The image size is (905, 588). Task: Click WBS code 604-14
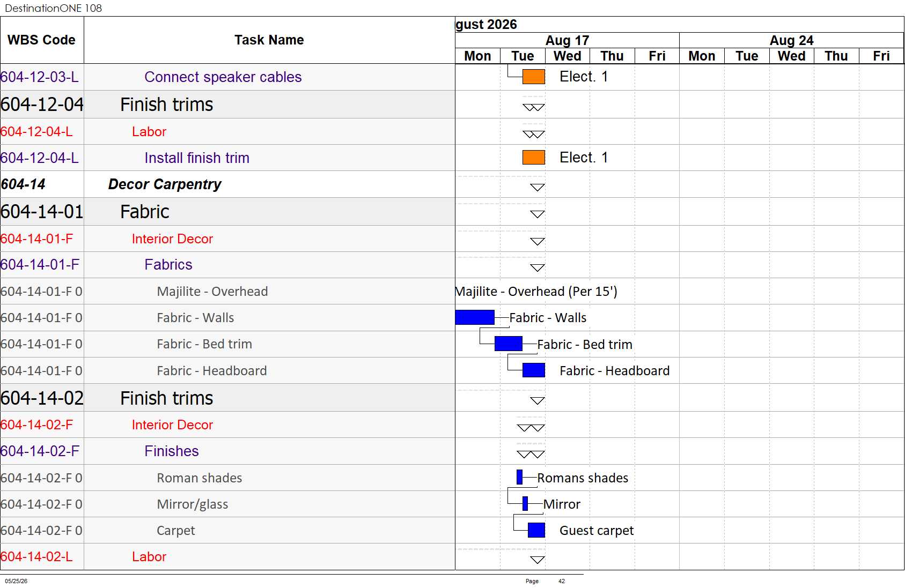point(23,184)
